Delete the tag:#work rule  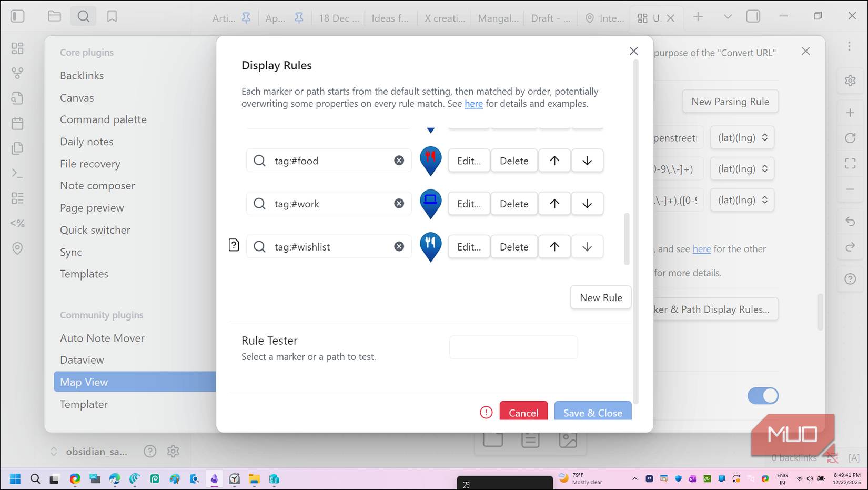514,204
